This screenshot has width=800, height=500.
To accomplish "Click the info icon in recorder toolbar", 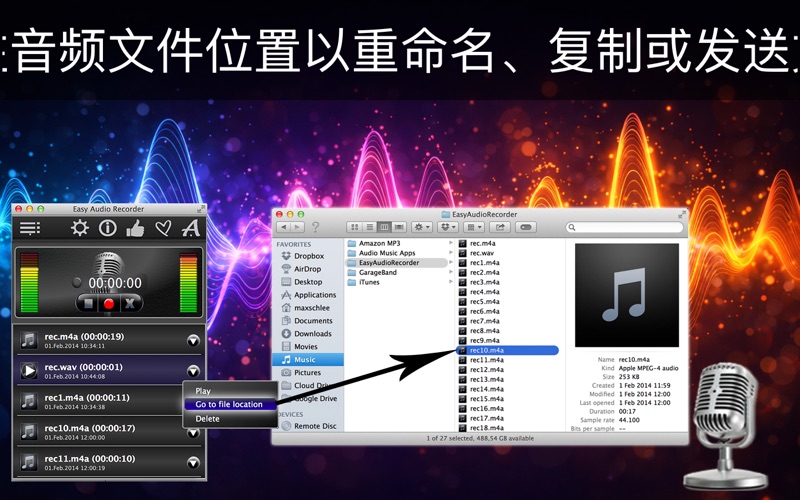I will point(108,228).
